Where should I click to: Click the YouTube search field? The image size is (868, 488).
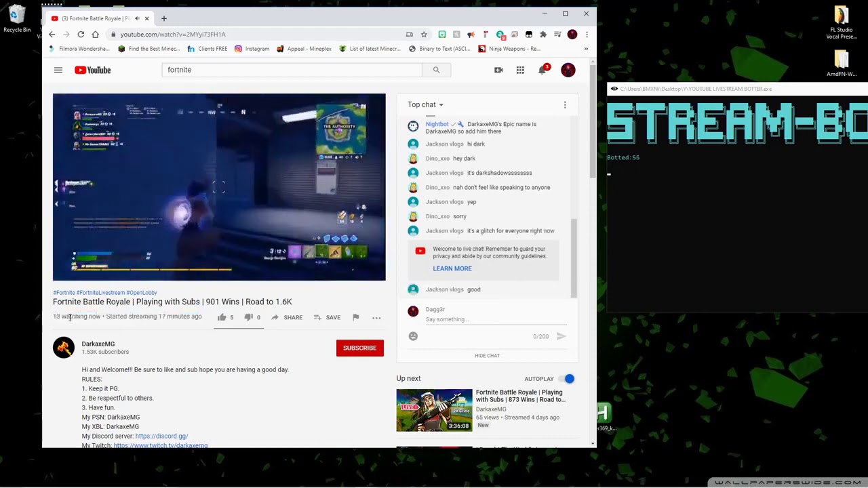click(292, 70)
